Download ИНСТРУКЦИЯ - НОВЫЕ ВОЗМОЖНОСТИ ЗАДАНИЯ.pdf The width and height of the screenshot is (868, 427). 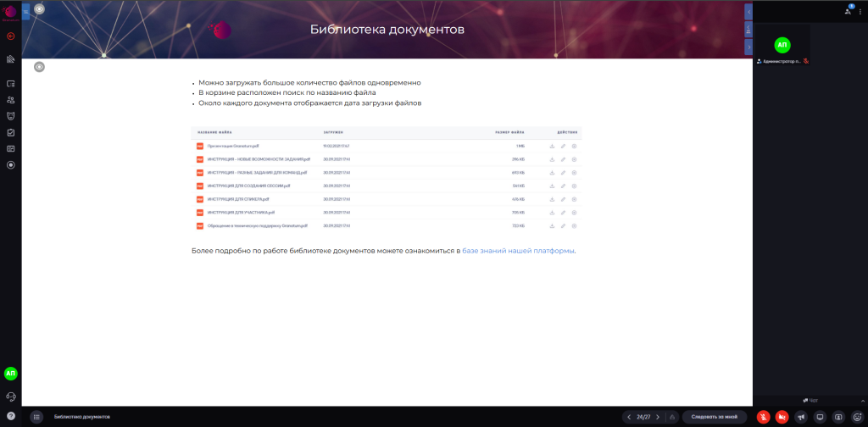[552, 159]
